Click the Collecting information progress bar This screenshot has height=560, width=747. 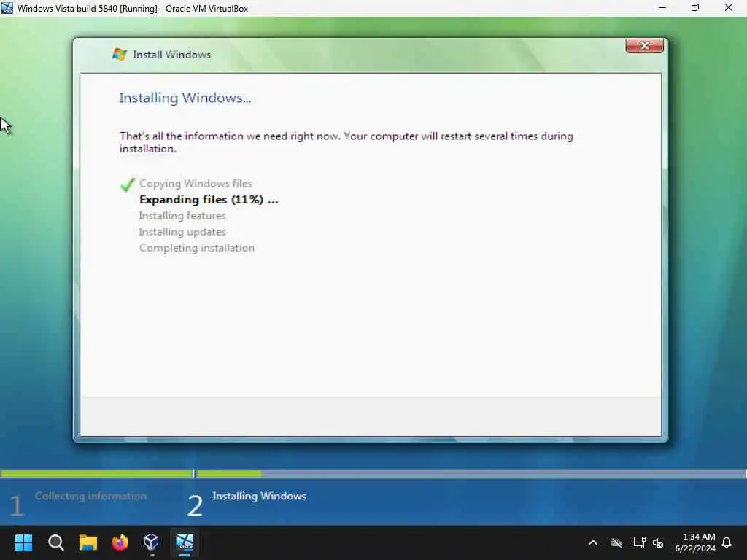click(97, 473)
